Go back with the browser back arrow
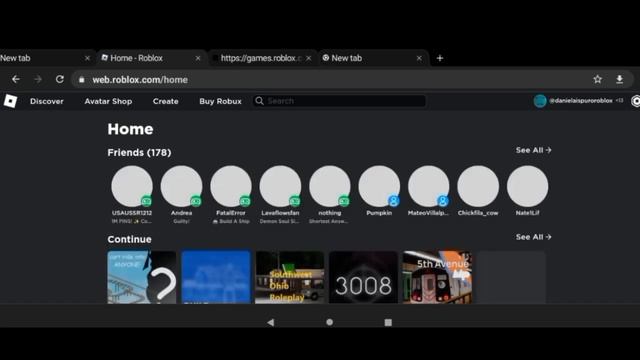The width and height of the screenshot is (640, 360). tap(16, 79)
